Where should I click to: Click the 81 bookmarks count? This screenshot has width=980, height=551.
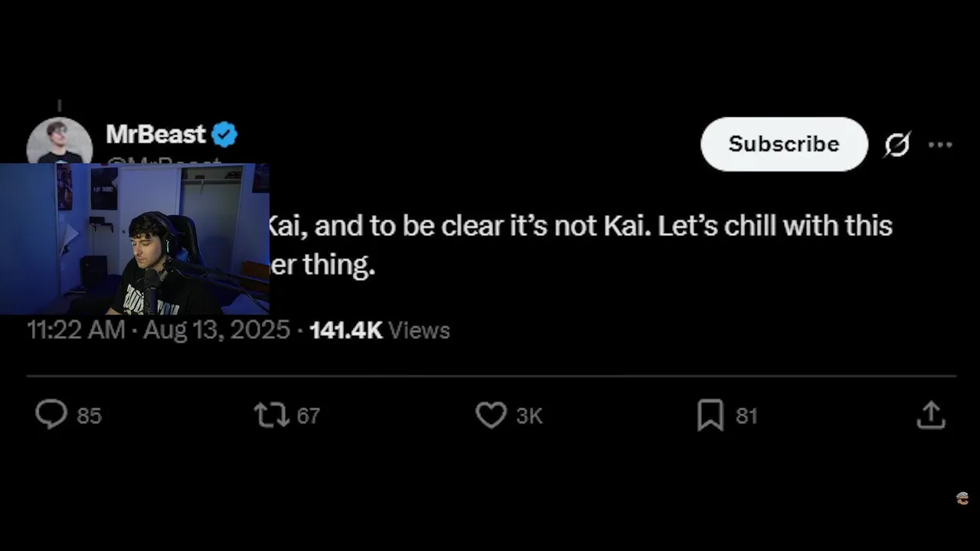tap(746, 416)
